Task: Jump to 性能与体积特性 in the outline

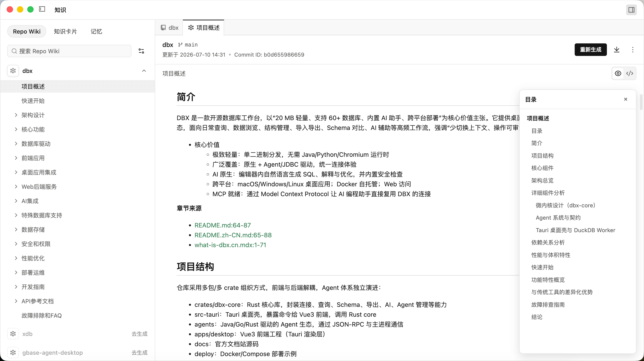Action: click(x=551, y=255)
